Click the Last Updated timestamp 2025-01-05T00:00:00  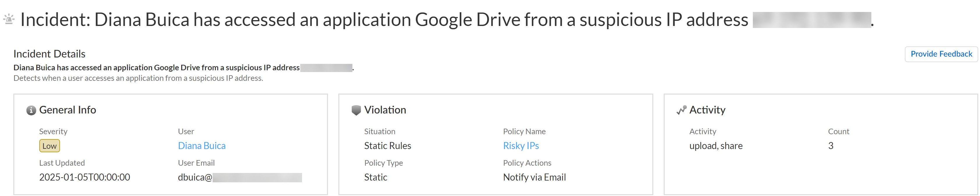click(84, 177)
